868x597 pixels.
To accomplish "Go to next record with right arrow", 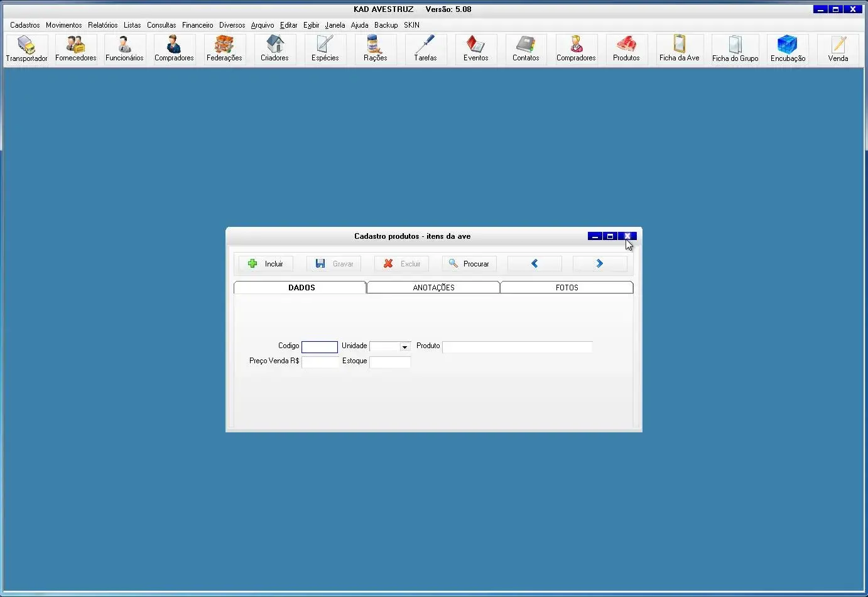I will coord(599,264).
